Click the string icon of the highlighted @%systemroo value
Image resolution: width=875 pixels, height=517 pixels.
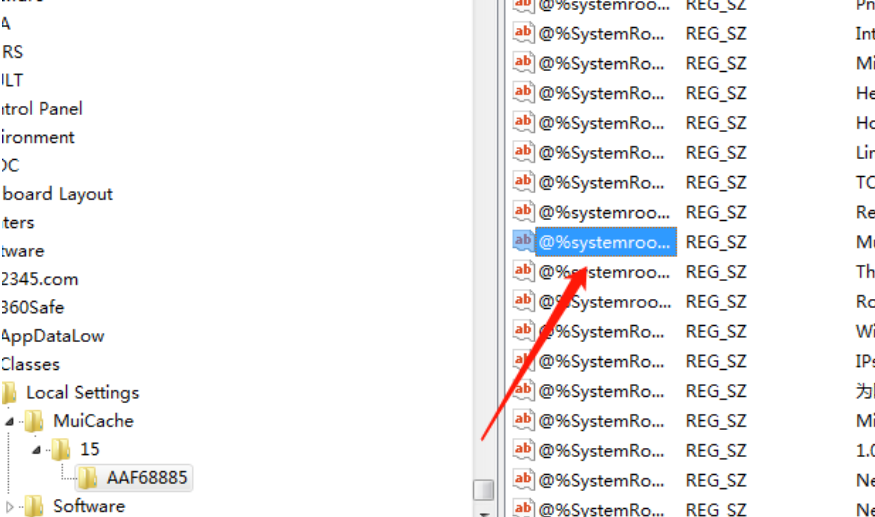tap(523, 241)
